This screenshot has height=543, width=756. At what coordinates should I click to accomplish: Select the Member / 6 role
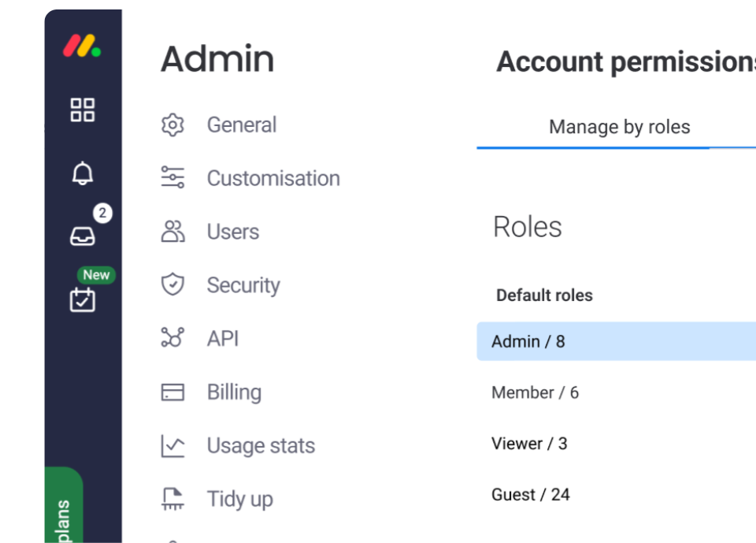535,392
